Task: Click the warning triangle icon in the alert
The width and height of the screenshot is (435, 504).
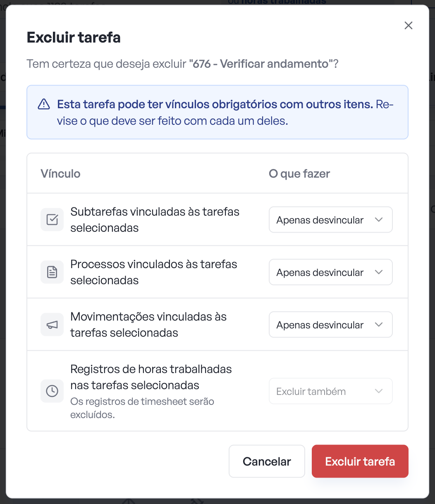Action: 44,105
